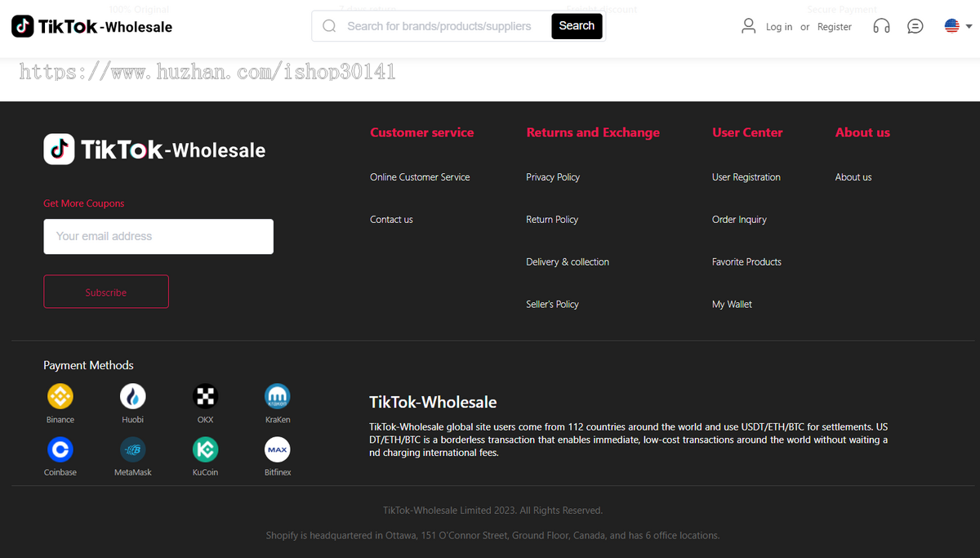
Task: Open the User Registration link
Action: coord(746,177)
